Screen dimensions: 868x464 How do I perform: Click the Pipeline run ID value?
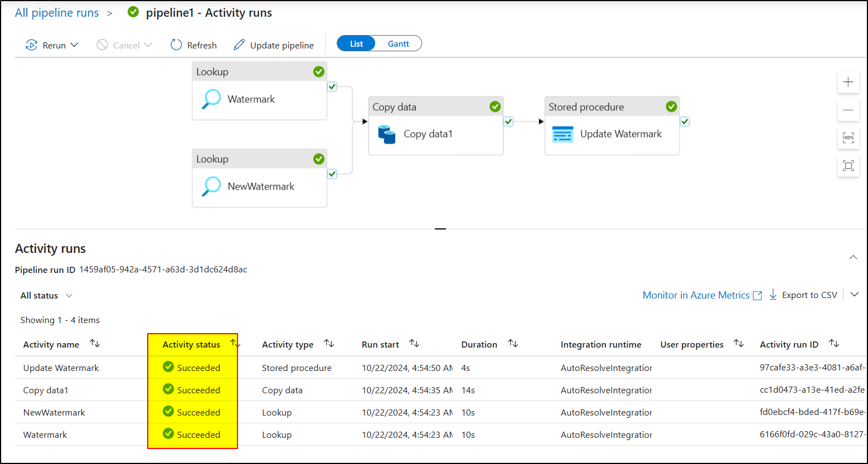163,270
